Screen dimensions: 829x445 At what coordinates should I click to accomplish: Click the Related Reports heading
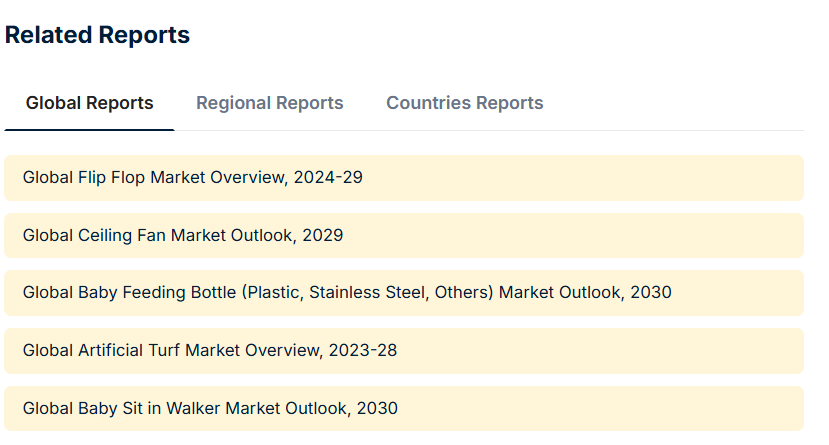coord(97,35)
